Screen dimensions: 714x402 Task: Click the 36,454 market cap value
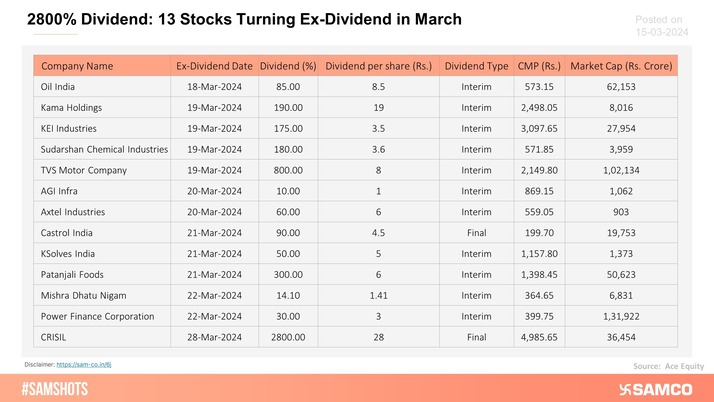coord(621,337)
